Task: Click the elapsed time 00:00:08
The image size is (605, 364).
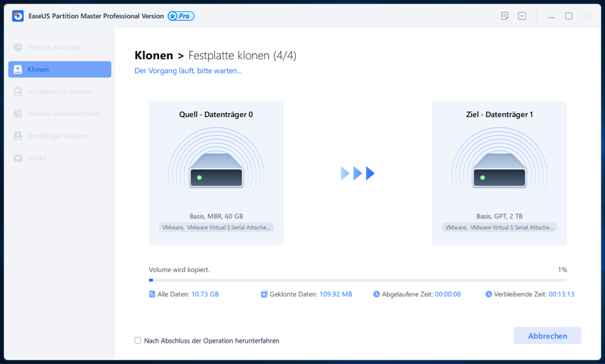Action: tap(448, 294)
